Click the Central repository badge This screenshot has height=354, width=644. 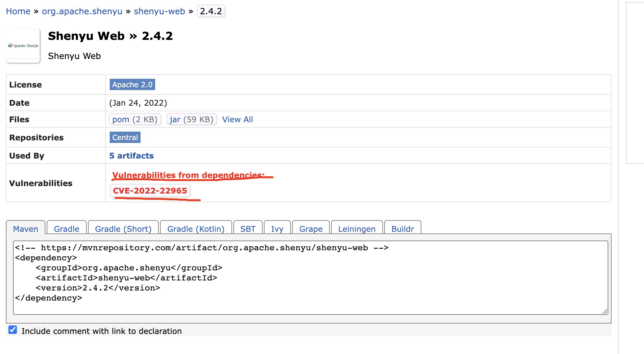tap(125, 137)
